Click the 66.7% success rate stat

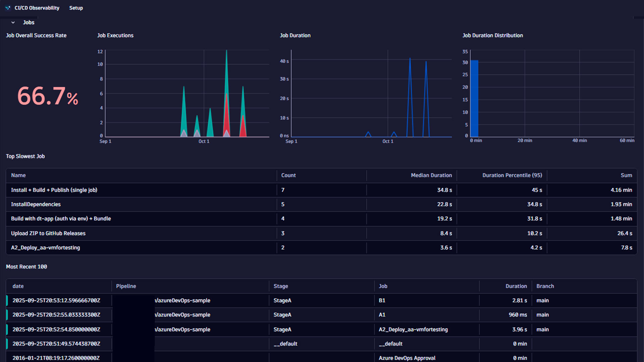pyautogui.click(x=48, y=97)
